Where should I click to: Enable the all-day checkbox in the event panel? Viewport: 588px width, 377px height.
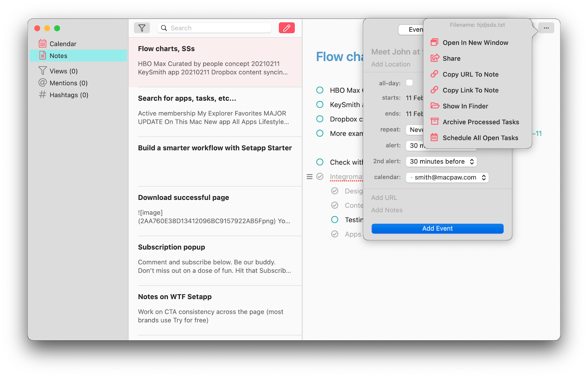coord(409,83)
